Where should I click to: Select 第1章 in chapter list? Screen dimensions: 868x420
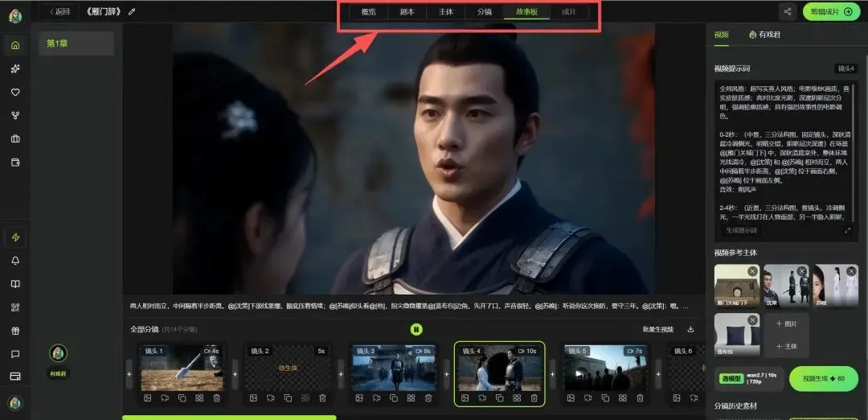coord(76,43)
